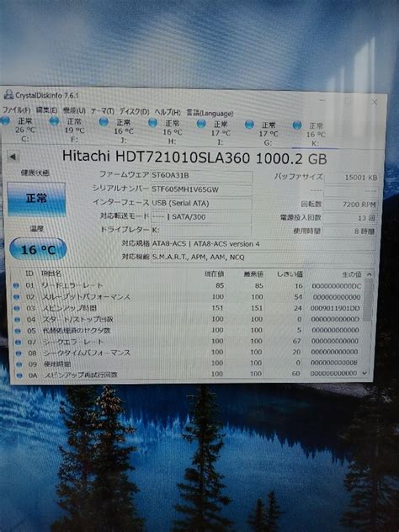The width and height of the screenshot is (399, 532).
Task: Select drive F: status icon
Action: click(x=54, y=120)
